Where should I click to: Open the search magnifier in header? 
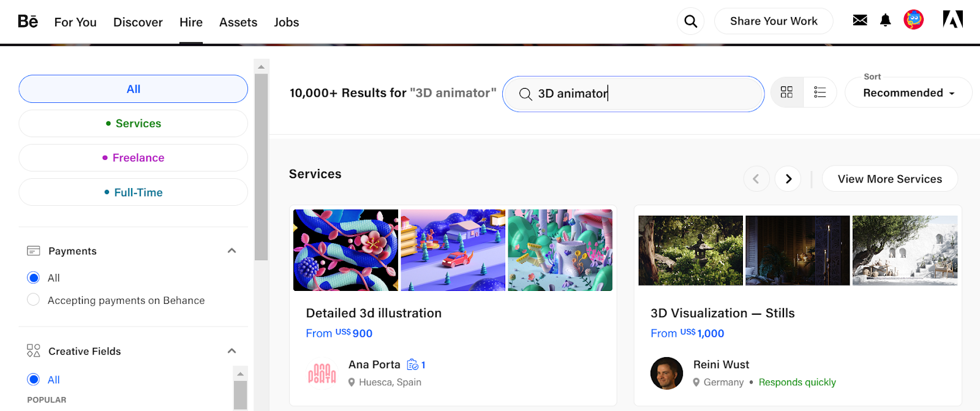690,21
